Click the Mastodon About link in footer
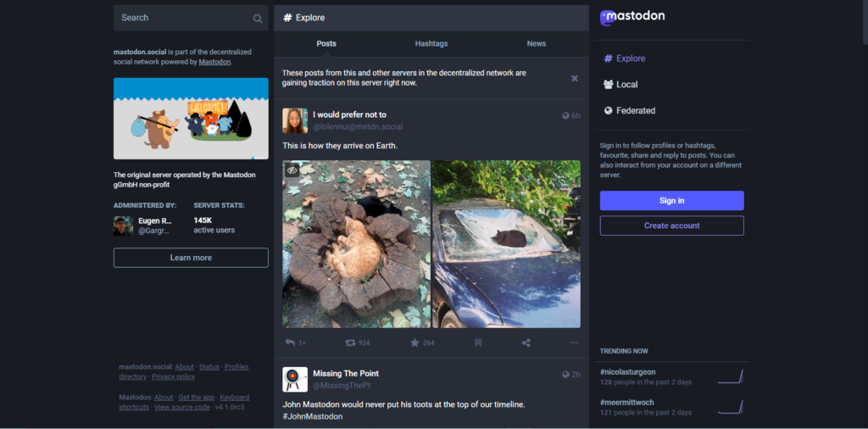 (x=164, y=398)
